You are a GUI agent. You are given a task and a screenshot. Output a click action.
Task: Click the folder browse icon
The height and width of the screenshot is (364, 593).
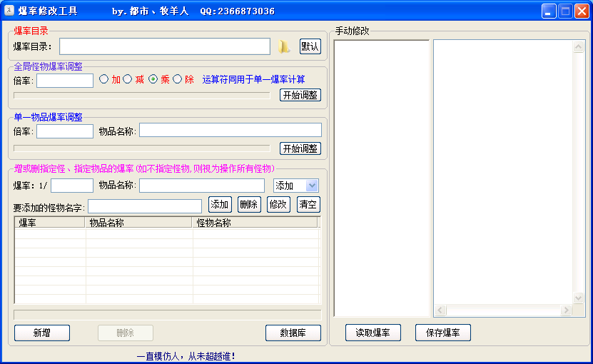click(284, 47)
